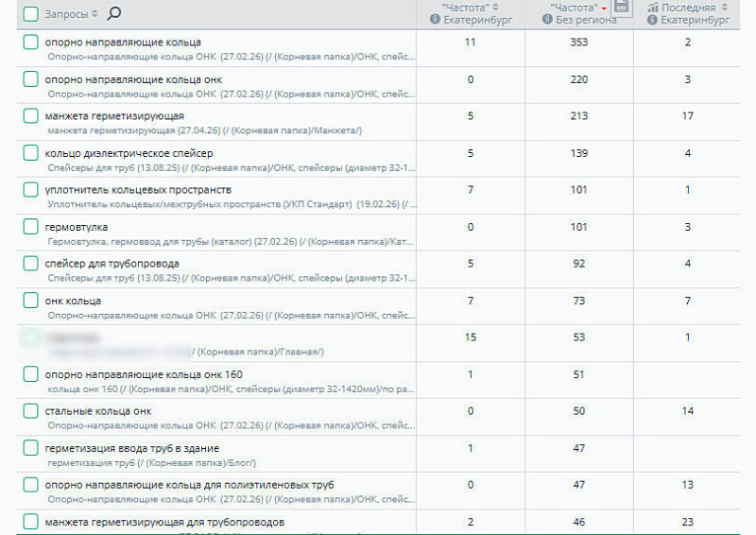Click Yandex icon beside Без региона
This screenshot has height=535, width=756.
[547, 19]
